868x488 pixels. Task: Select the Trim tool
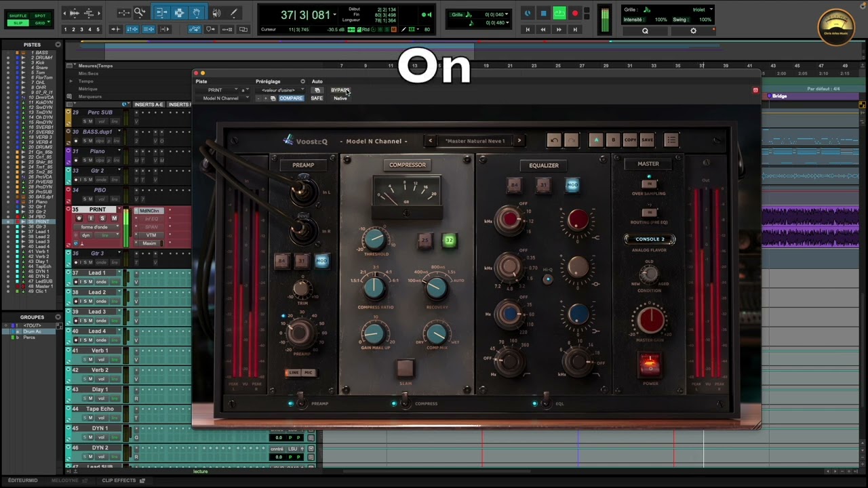click(x=161, y=12)
